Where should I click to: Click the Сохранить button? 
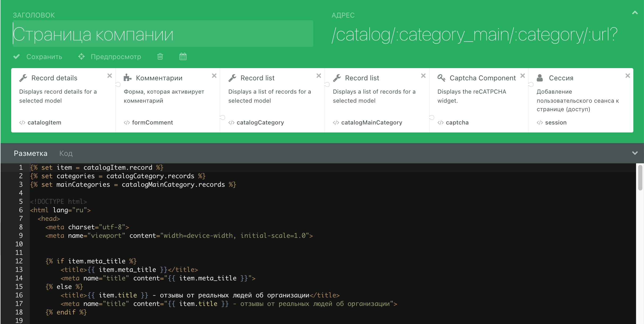(x=44, y=57)
